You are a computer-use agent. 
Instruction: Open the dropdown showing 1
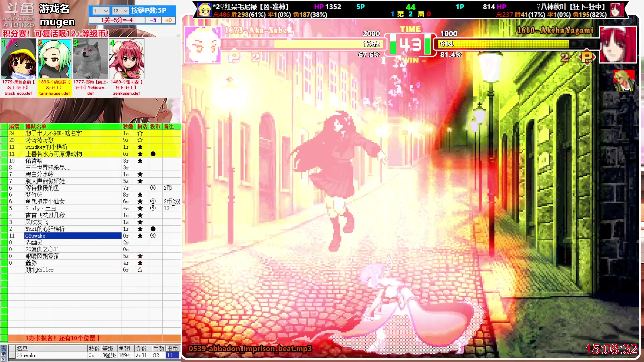(x=101, y=11)
